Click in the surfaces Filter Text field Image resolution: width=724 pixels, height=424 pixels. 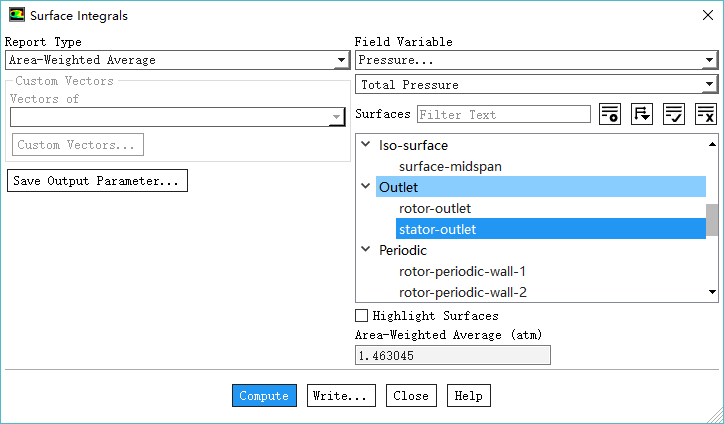(503, 114)
